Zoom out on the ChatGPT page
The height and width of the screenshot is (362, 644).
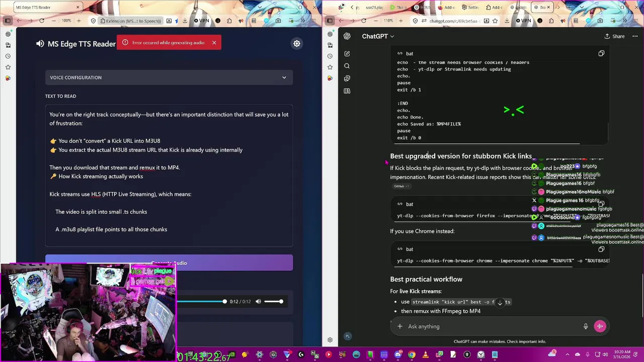(375, 21)
